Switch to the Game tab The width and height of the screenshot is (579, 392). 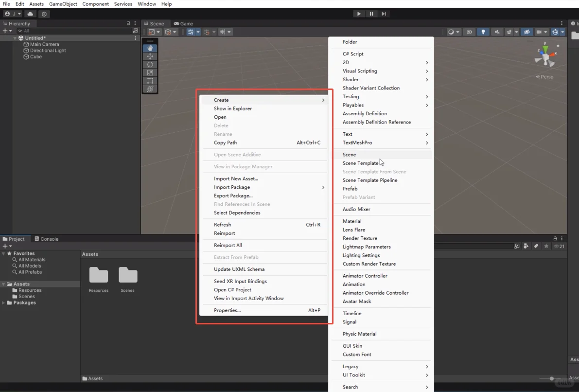(x=184, y=23)
